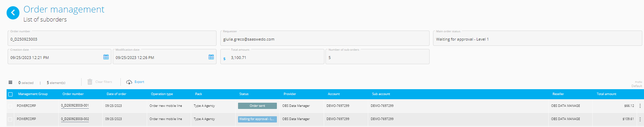Screen dimensions: 644x127
Task: Go back using the blue arrow button
Action: 13,13
